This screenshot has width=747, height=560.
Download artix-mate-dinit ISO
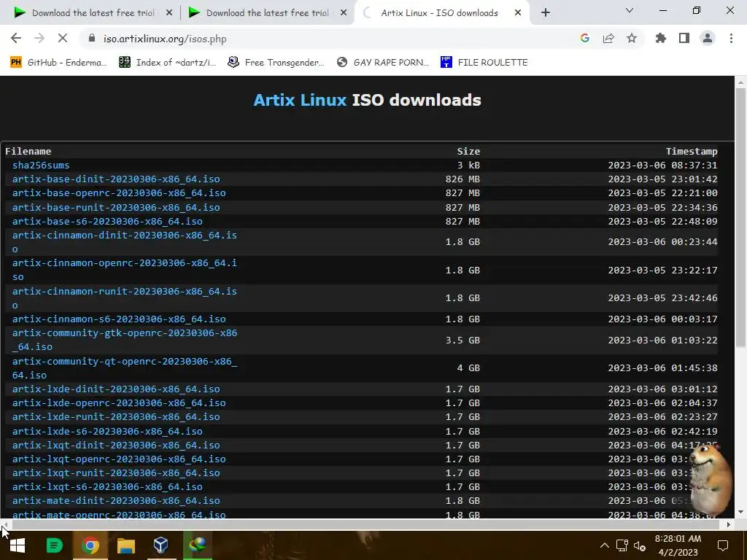click(x=116, y=500)
